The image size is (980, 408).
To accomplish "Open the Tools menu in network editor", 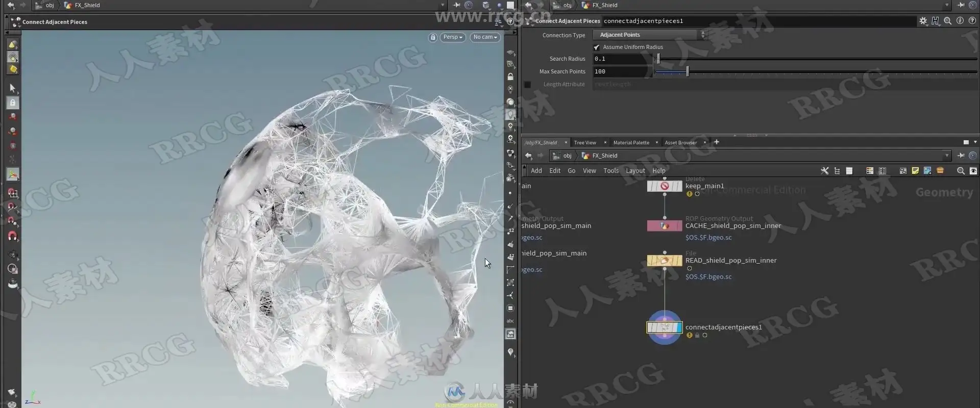I will point(611,171).
